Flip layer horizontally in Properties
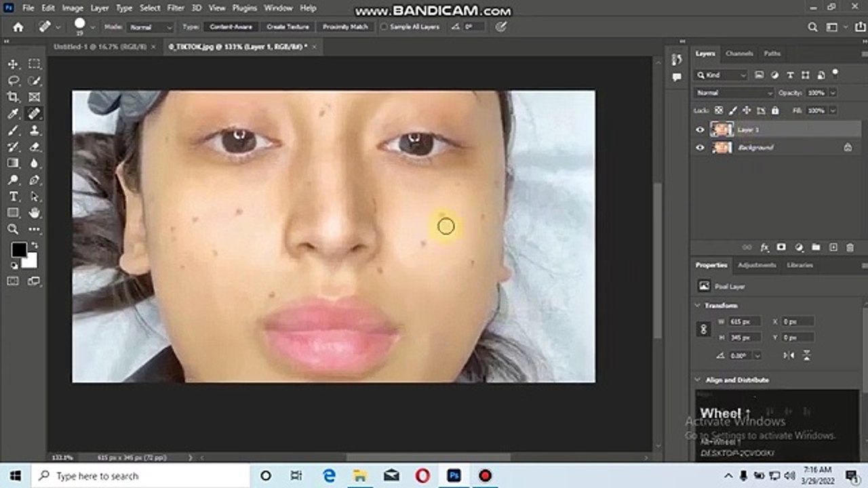Viewport: 868px width, 488px height. (x=789, y=355)
